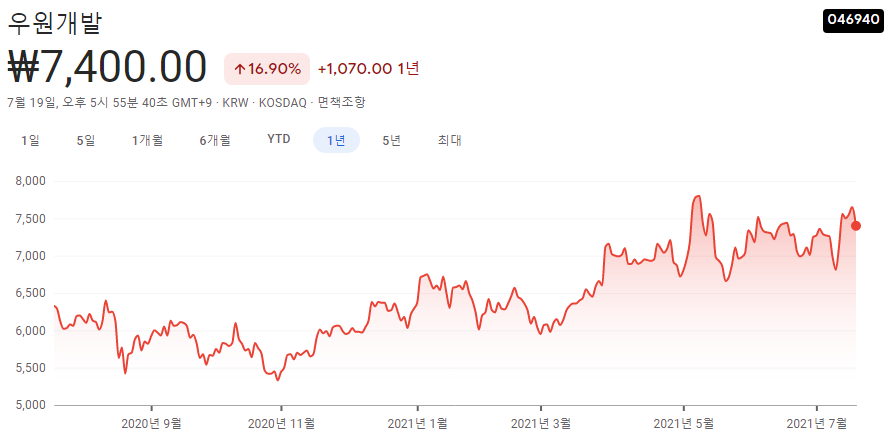Viewport: 893px width, 444px height.
Task: Click the red current price dot on chart
Action: coord(855,226)
